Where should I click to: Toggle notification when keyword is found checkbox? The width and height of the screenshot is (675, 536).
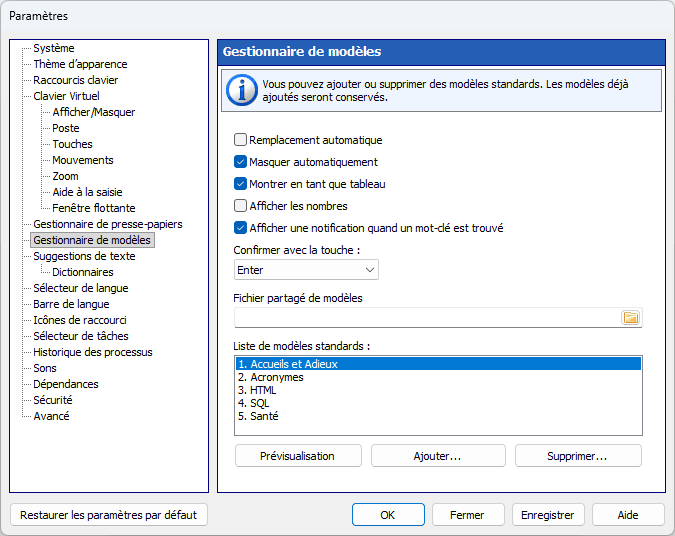(240, 228)
